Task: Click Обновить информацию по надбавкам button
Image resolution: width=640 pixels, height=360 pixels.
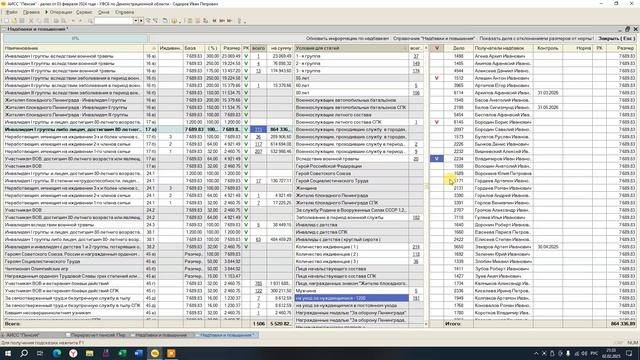Action: (x=347, y=38)
